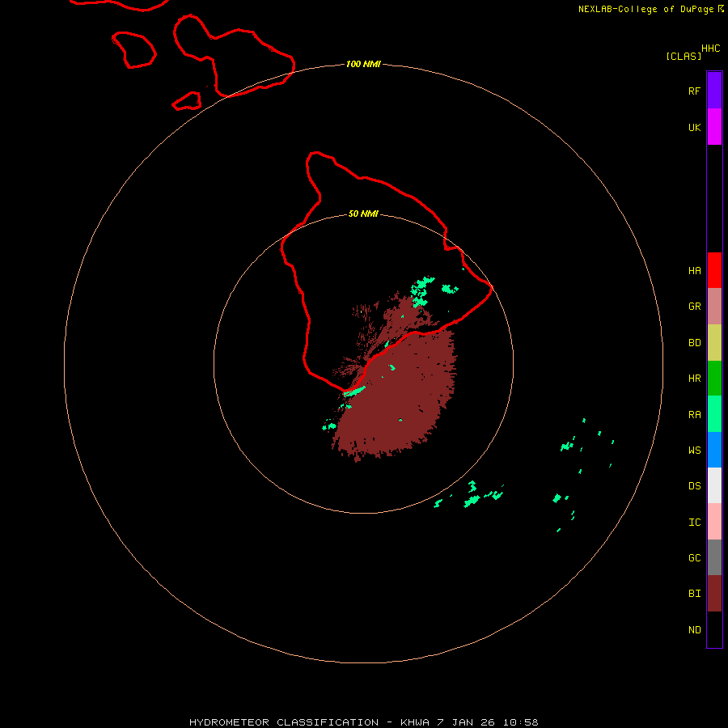Click the 50 NMI range ring label
The width and height of the screenshot is (728, 728).
pos(363,214)
